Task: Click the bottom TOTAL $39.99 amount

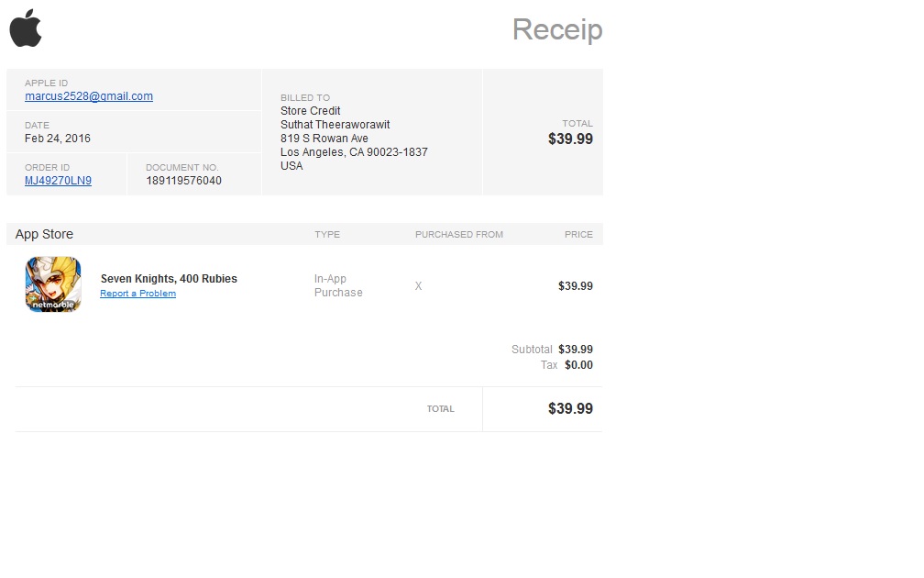Action: [570, 409]
